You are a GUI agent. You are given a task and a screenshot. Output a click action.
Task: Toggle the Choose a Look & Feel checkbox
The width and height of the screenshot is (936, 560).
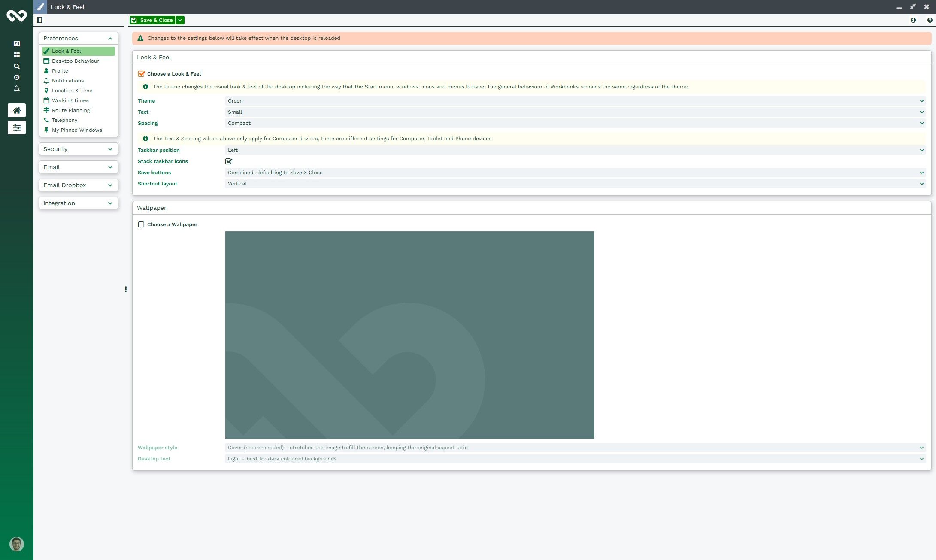click(141, 74)
